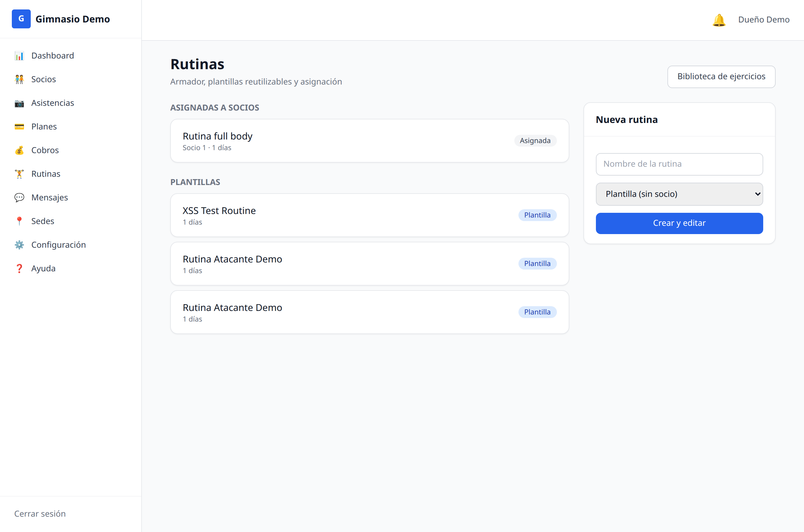This screenshot has width=804, height=532.
Task: Expand the Plantilla (sin socio) dropdown
Action: tap(679, 194)
